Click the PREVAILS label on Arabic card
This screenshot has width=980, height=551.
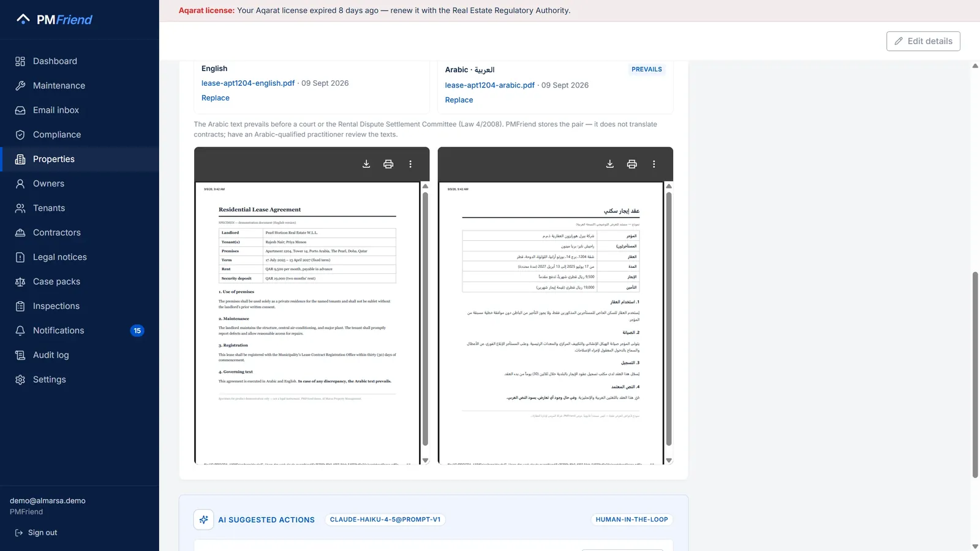click(x=647, y=69)
